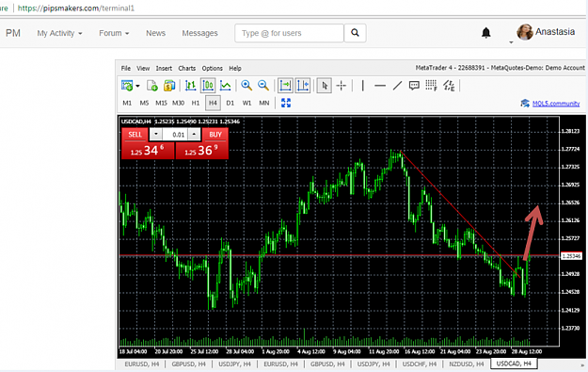Toggle Chart Shift from right border
Screen dimensions: 588x372
303,86
